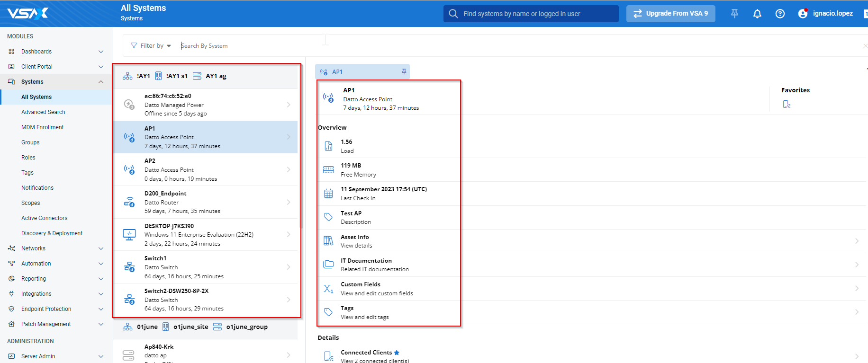Image resolution: width=868 pixels, height=363 pixels.
Task: Click the Custom Fields icon
Action: [x=328, y=288]
